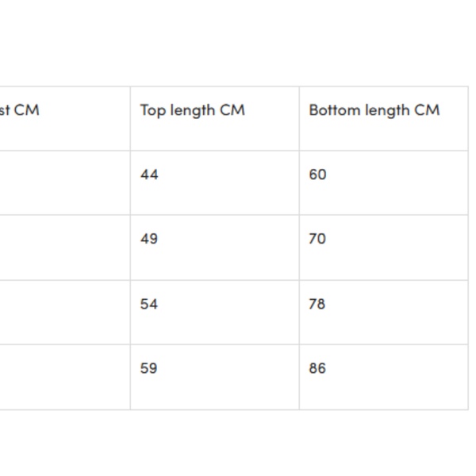Select the partially visible "st CM" header
Viewport: 476px width, 476px height.
(x=19, y=110)
